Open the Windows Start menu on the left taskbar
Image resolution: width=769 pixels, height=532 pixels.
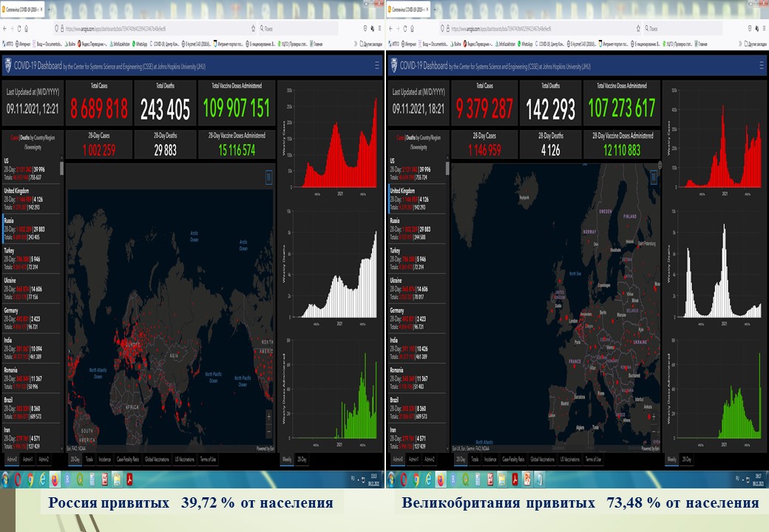click(5, 480)
